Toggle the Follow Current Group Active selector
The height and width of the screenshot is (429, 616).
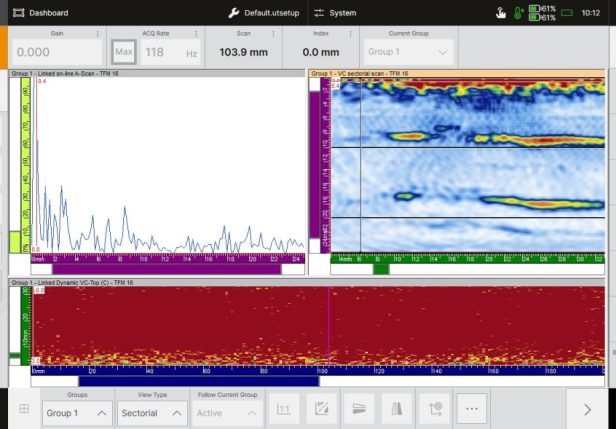(227, 412)
